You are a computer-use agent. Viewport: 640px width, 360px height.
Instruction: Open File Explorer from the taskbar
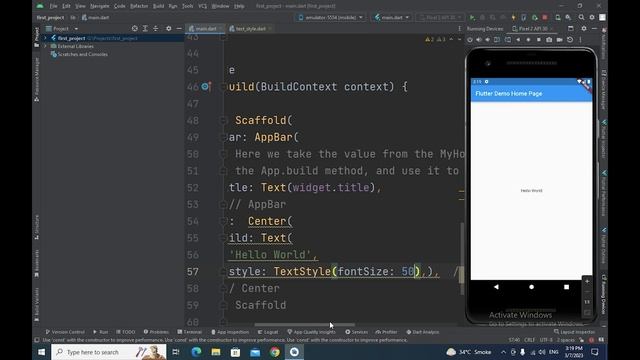[216, 352]
